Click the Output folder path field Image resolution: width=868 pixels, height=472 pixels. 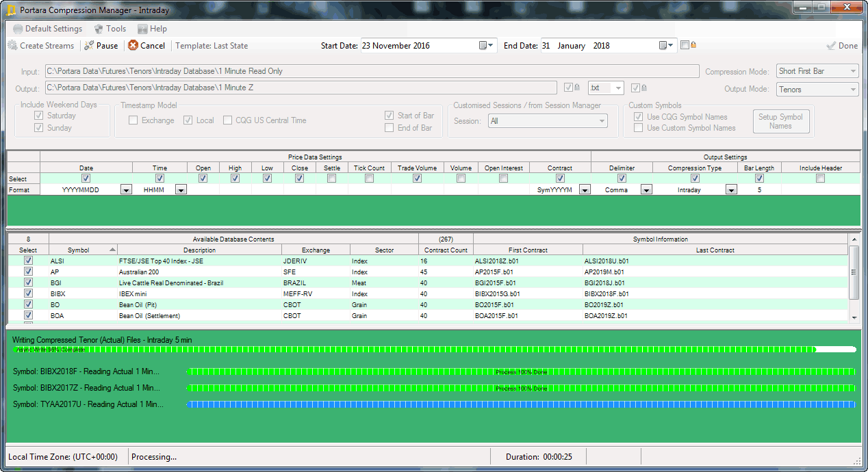[x=301, y=88]
